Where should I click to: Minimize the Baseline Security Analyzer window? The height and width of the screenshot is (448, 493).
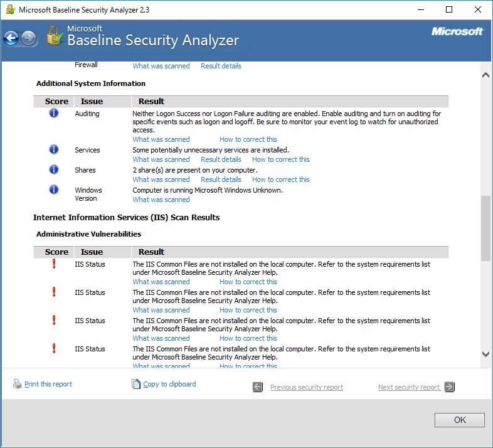(x=421, y=9)
